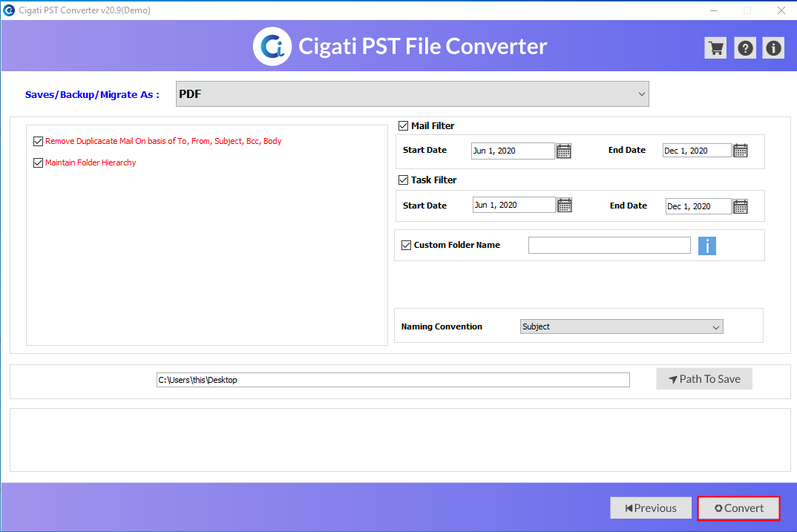Image resolution: width=797 pixels, height=532 pixels.
Task: Minimize the Cigati PST Converter window
Action: click(714, 10)
